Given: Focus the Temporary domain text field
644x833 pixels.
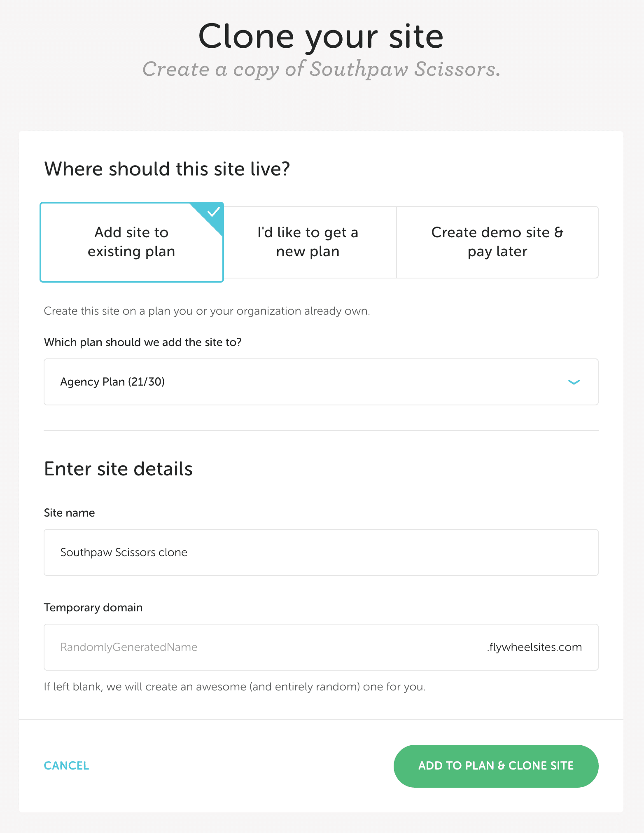Looking at the screenshot, I should pyautogui.click(x=264, y=647).
